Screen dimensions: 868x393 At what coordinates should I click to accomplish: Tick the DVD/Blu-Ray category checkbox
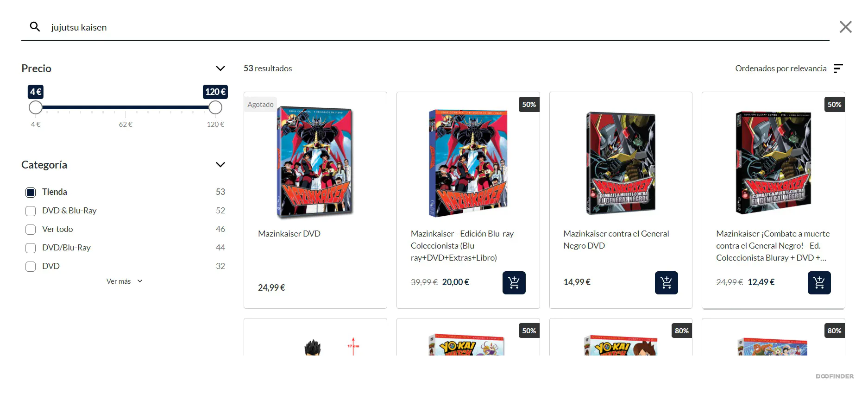coord(31,248)
